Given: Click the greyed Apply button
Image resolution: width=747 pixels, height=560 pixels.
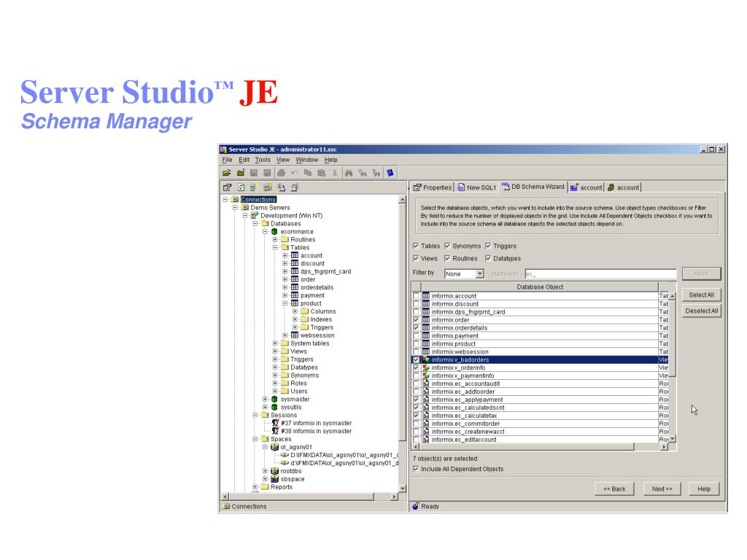Looking at the screenshot, I should coord(701,274).
